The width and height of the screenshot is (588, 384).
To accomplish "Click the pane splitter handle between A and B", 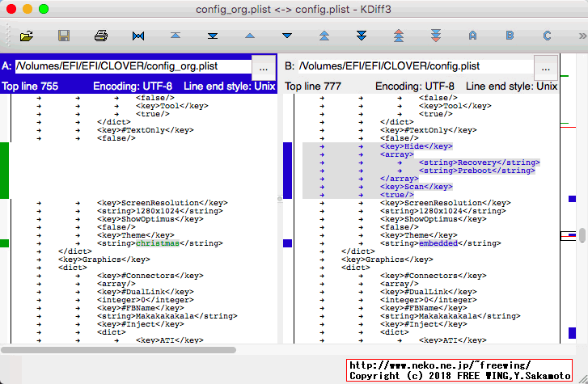I will (280, 199).
